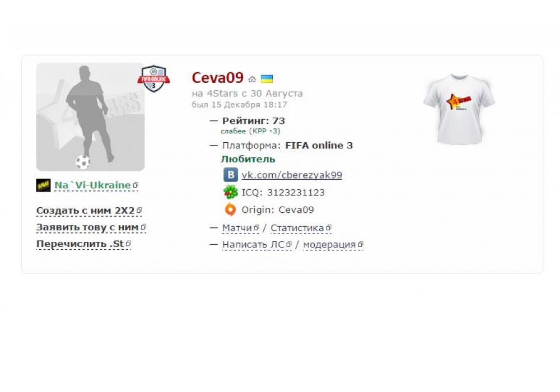Viewport: 560px width, 392px height.
Task: Open the Матчи link
Action: [x=237, y=228]
